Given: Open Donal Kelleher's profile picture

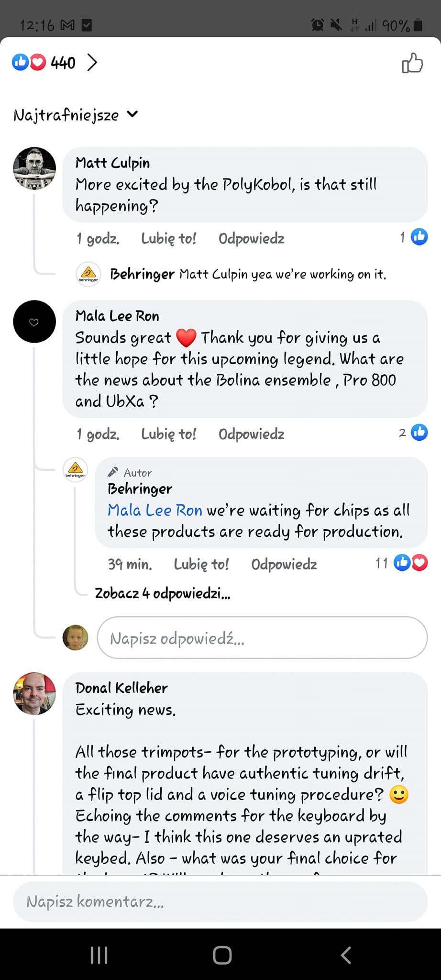Looking at the screenshot, I should (34, 694).
